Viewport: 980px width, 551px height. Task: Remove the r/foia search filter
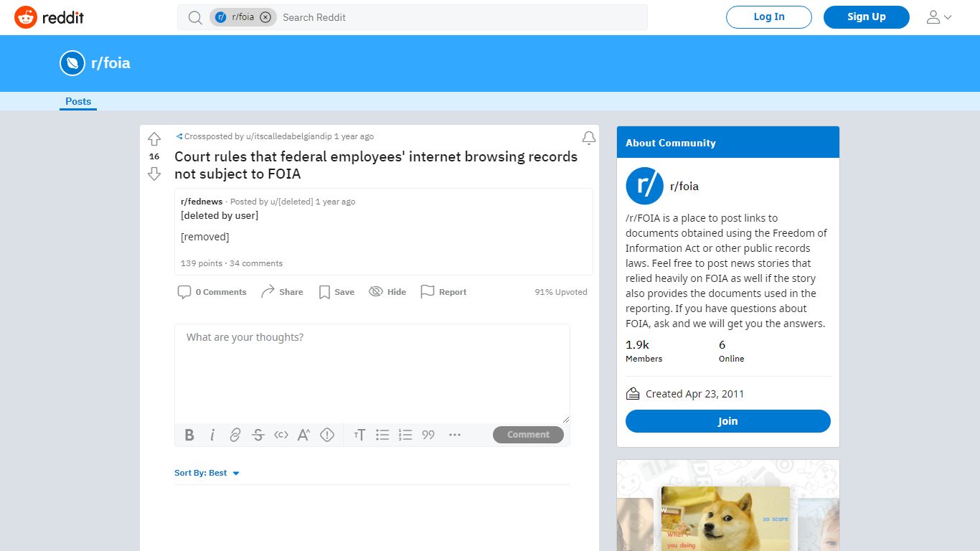[265, 17]
